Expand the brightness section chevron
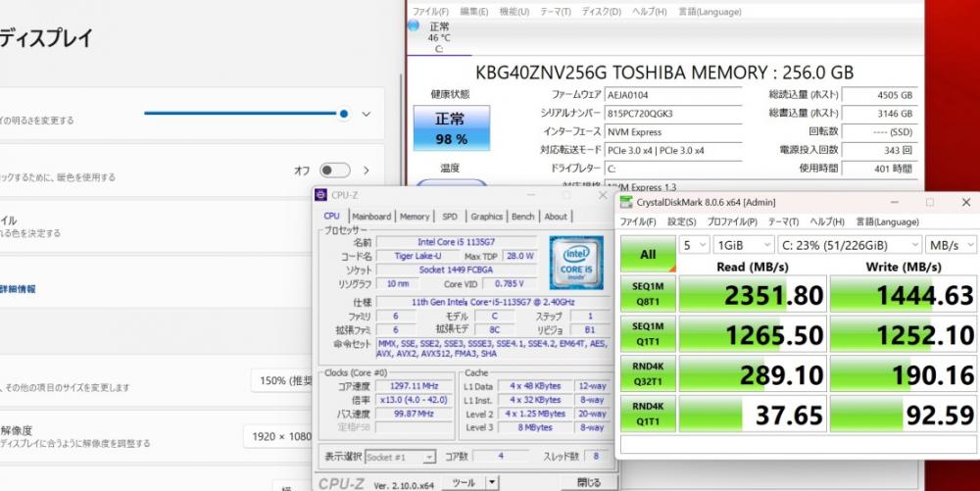The height and width of the screenshot is (491, 980). click(x=367, y=115)
